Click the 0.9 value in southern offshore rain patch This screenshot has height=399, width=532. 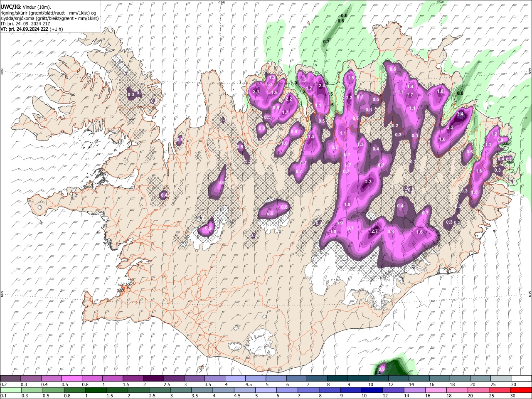tap(382, 369)
